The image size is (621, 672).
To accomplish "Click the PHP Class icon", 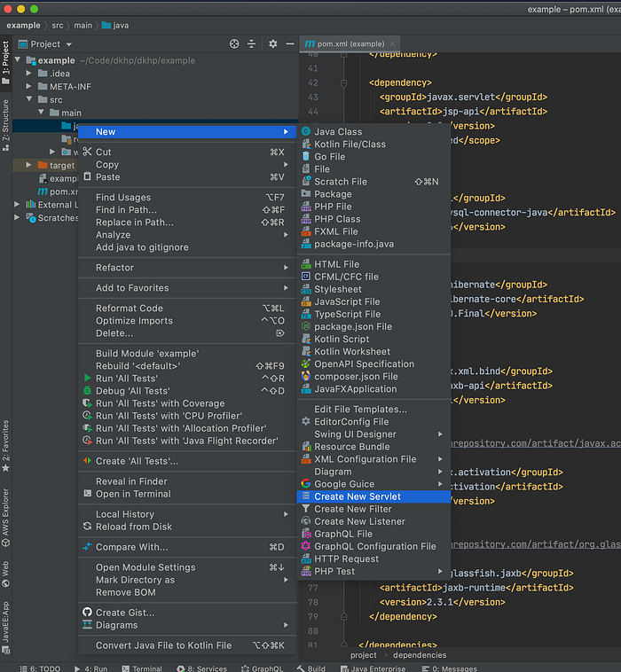I will click(x=306, y=219).
